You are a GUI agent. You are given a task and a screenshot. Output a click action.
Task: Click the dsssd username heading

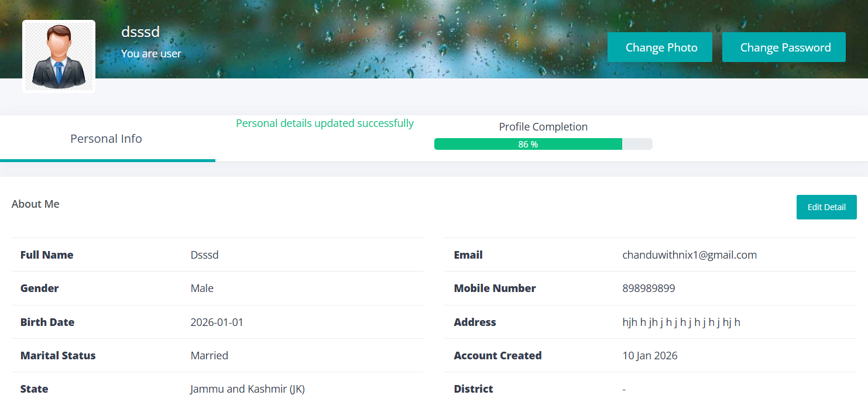click(140, 32)
